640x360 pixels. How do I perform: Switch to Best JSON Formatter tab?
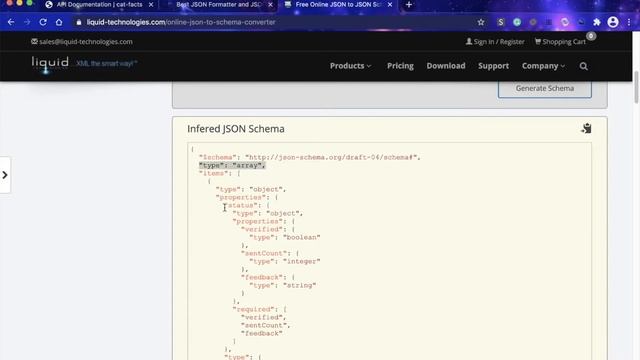pyautogui.click(x=219, y=4)
